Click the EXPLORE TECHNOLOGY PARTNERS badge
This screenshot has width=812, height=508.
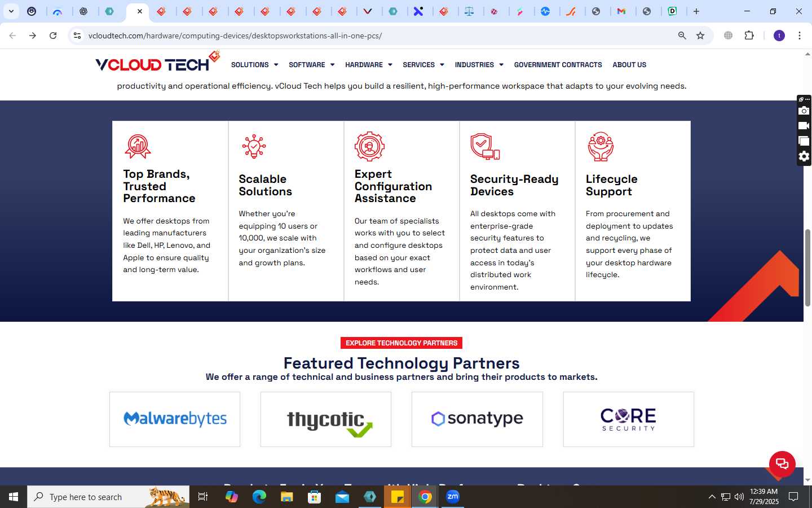pos(401,343)
